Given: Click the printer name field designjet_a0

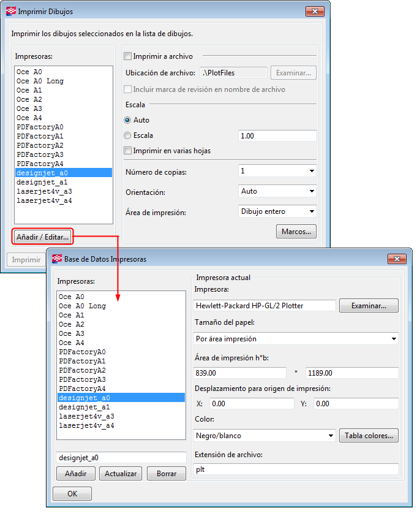Looking at the screenshot, I should point(121,458).
